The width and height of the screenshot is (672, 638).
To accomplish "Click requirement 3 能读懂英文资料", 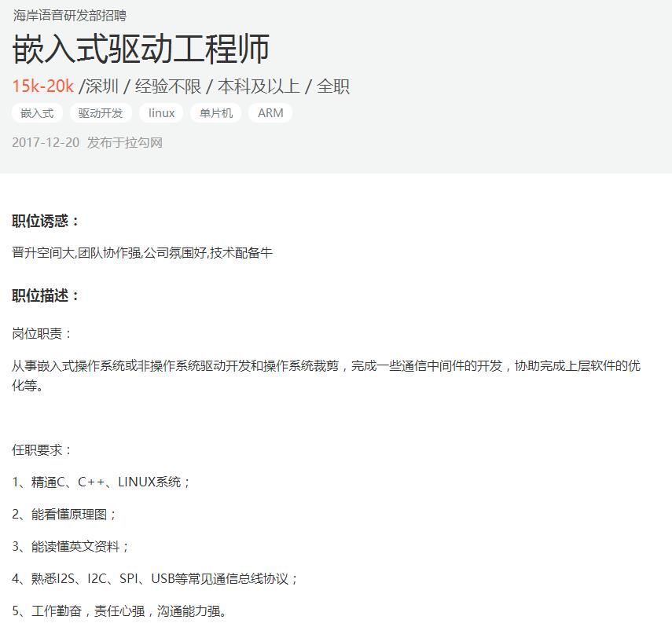I will click(71, 546).
